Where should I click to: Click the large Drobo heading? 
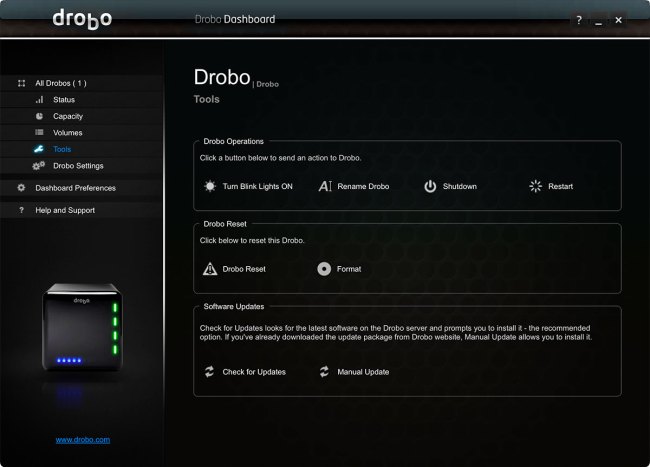222,77
